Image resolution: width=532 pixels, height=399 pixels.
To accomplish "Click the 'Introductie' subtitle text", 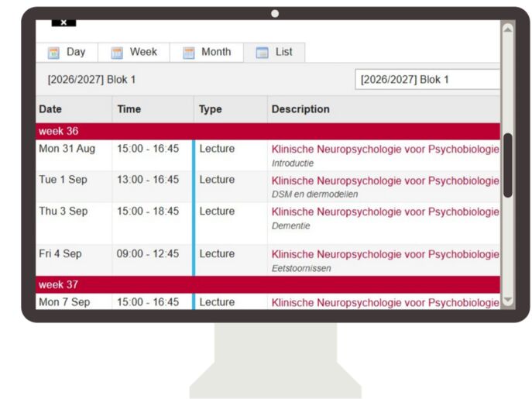I will pyautogui.click(x=293, y=163).
